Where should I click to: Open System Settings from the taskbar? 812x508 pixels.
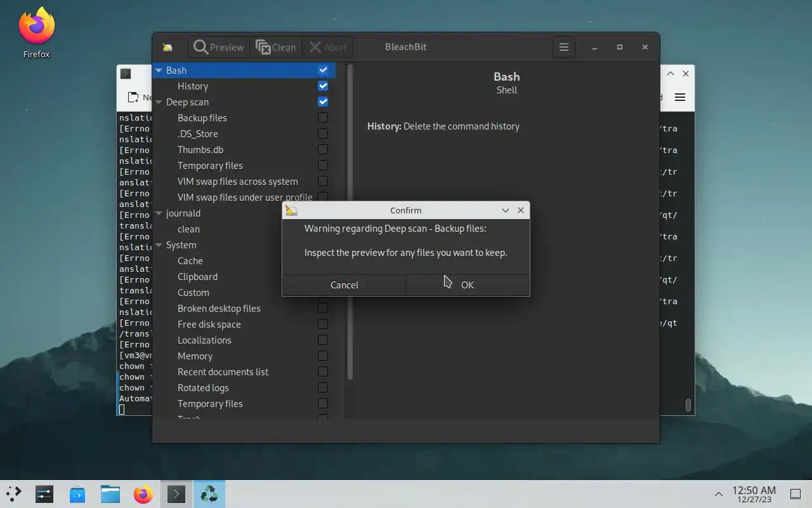(x=44, y=494)
